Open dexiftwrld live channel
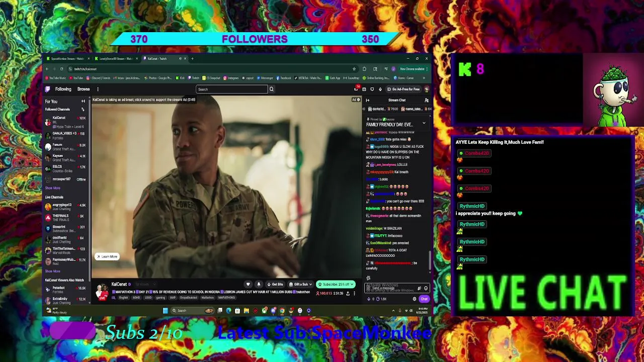Image resolution: width=644 pixels, height=362 pixels. [65, 240]
